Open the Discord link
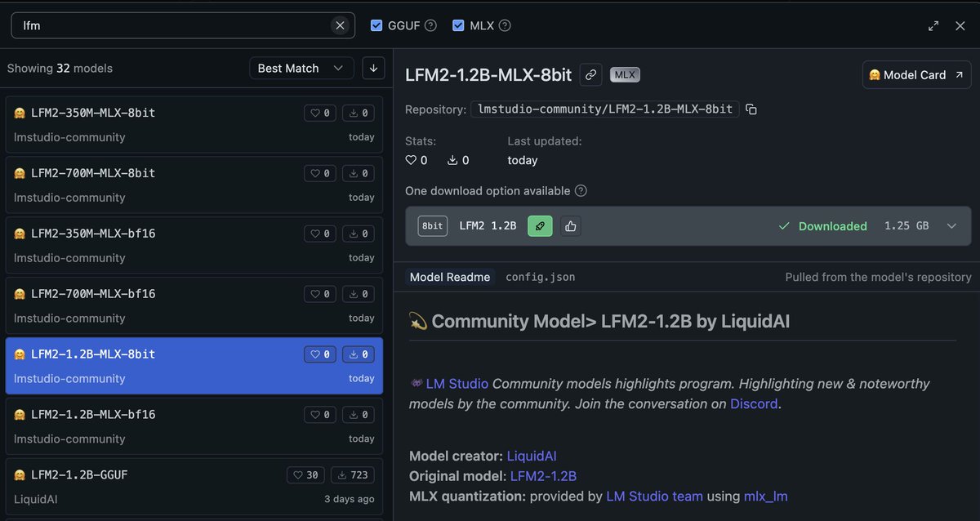980x521 pixels. [754, 403]
